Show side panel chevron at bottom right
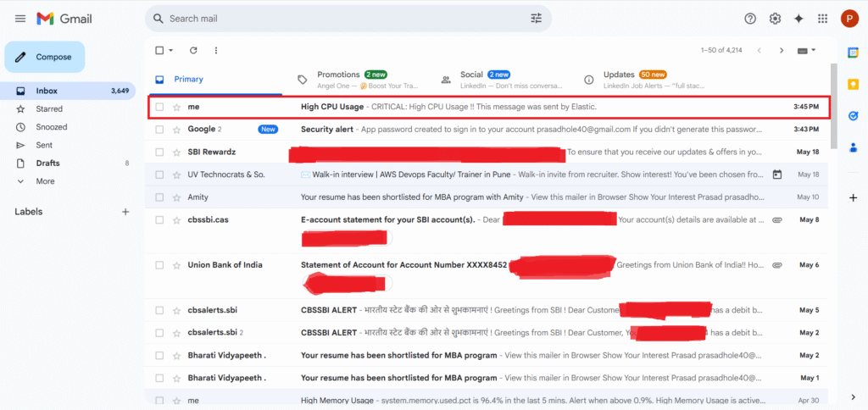 853,396
